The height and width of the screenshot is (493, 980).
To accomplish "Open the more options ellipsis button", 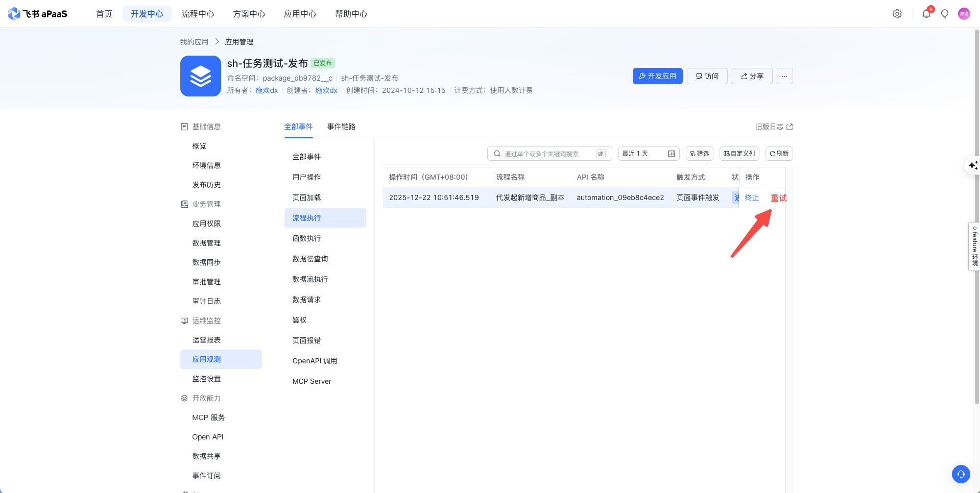I will pyautogui.click(x=784, y=76).
